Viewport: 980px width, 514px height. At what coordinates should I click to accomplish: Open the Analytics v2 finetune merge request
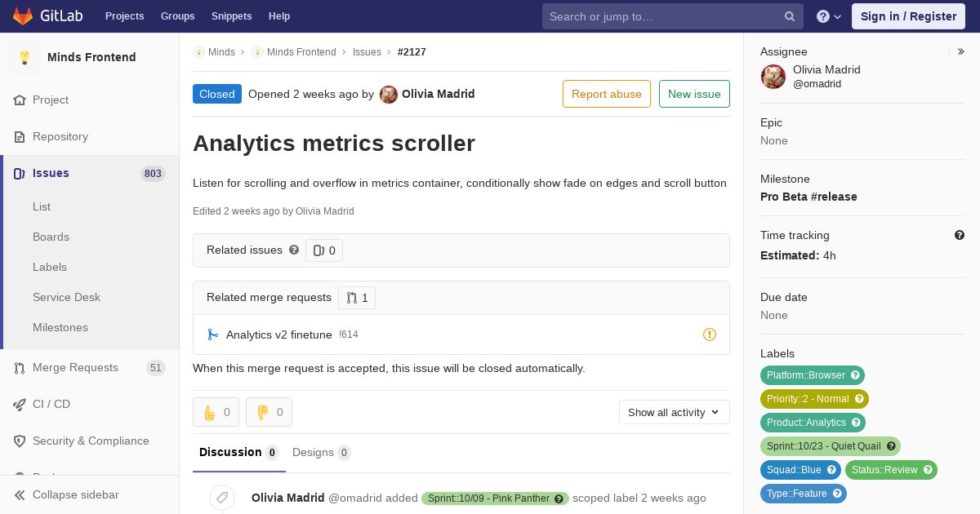pos(279,335)
